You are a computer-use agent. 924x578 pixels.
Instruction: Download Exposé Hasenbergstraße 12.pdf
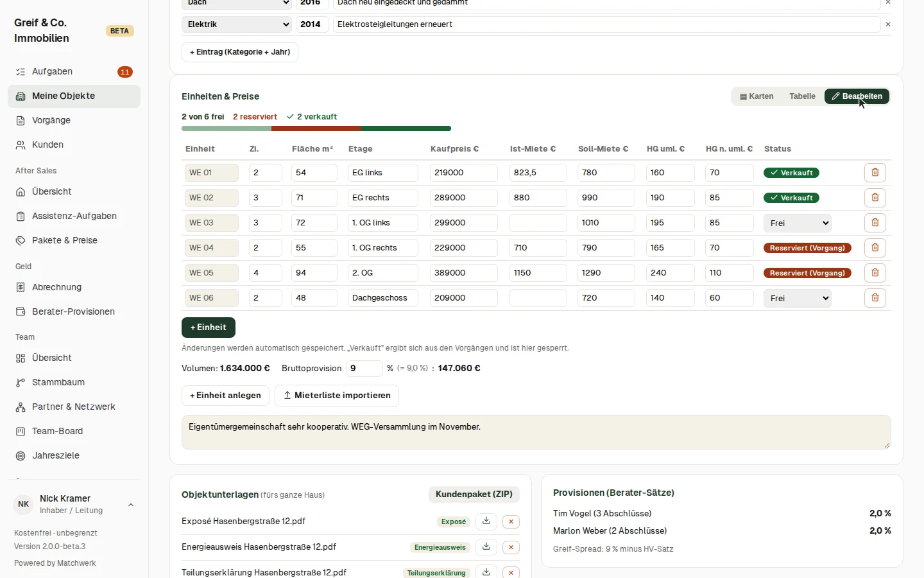coord(486,521)
